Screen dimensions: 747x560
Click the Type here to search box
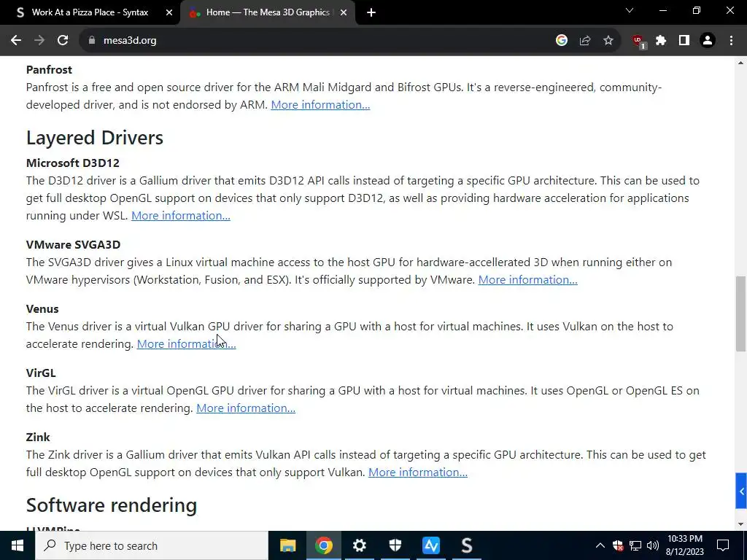click(x=152, y=545)
